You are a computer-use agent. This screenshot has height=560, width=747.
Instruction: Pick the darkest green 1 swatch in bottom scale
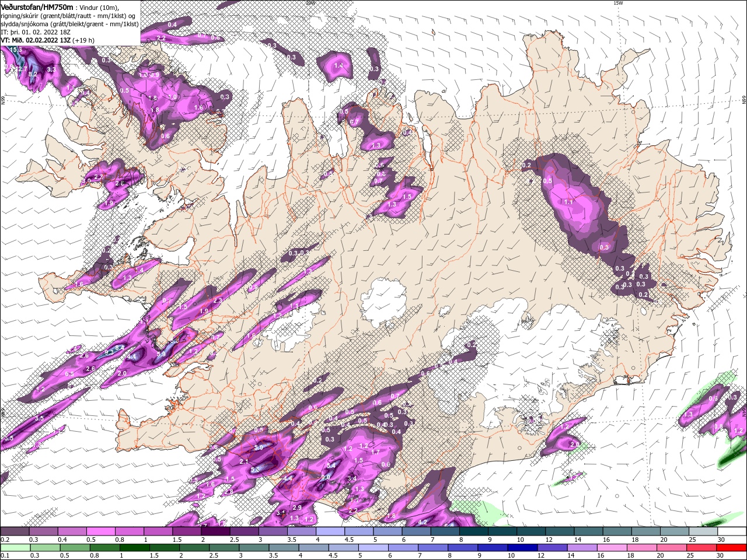coord(135,548)
